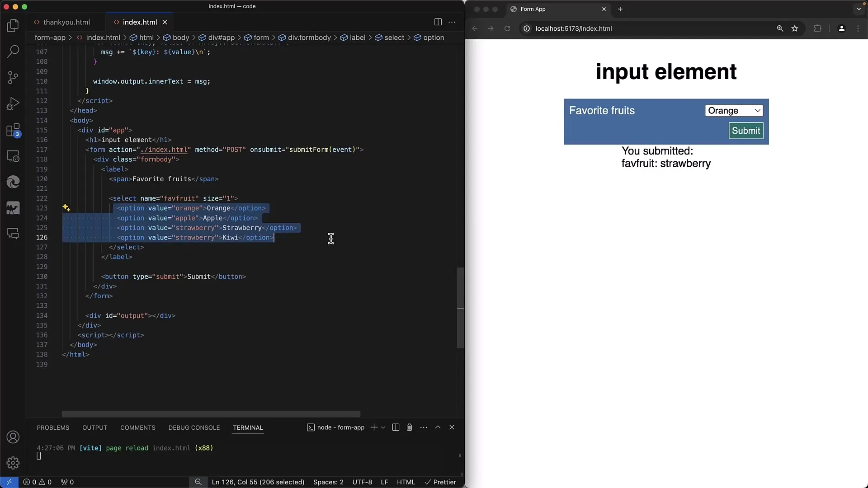The height and width of the screenshot is (488, 868).
Task: Click the index.html file tab
Action: coord(139,22)
